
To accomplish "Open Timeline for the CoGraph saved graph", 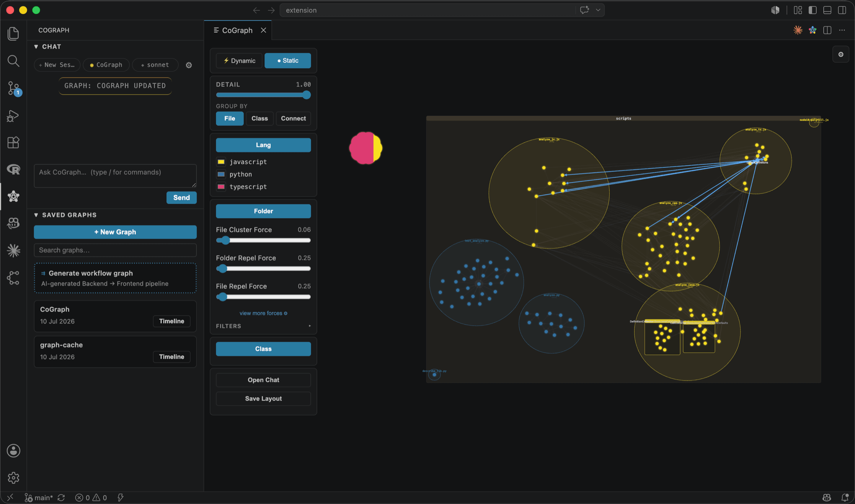I will point(171,321).
